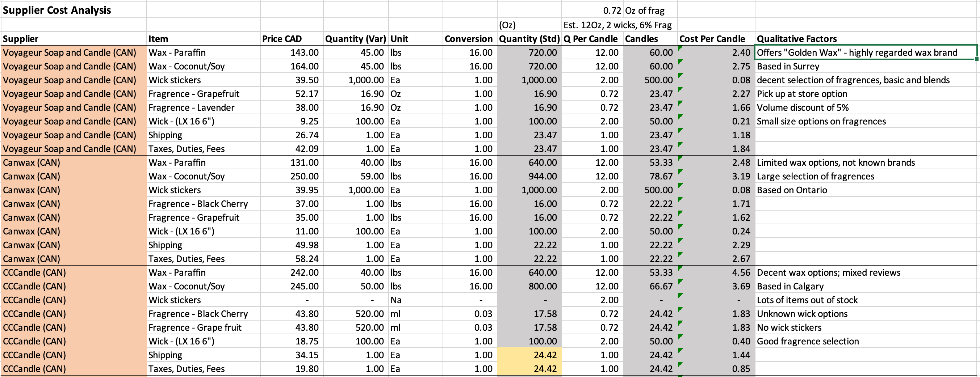980x377 pixels.
Task: Select the 'Based in Calgary' cell
Action: click(866, 286)
